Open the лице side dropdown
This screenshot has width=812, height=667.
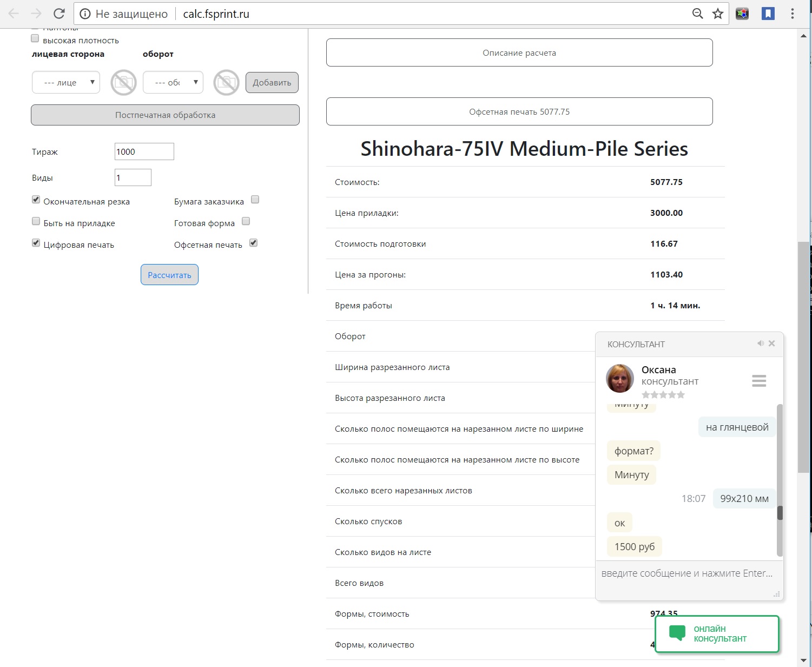66,82
